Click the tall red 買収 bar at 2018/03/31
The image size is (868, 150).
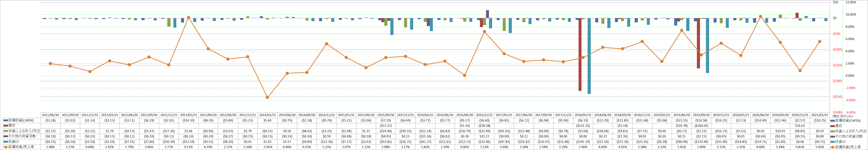point(580,54)
